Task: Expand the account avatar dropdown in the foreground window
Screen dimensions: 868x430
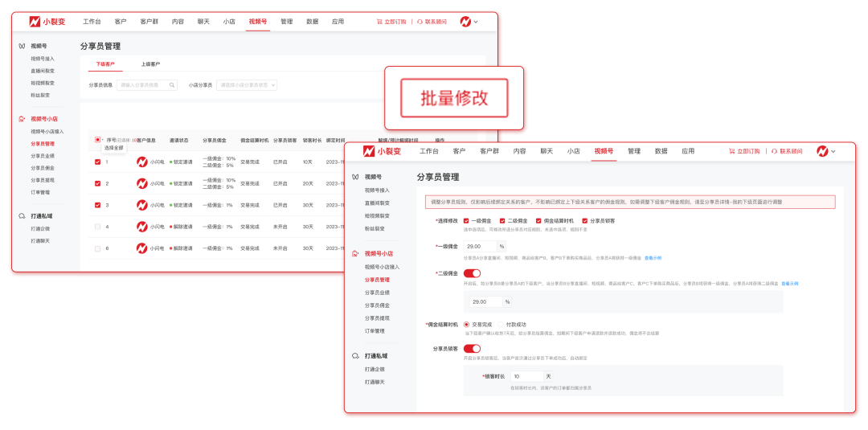Action: click(x=826, y=151)
